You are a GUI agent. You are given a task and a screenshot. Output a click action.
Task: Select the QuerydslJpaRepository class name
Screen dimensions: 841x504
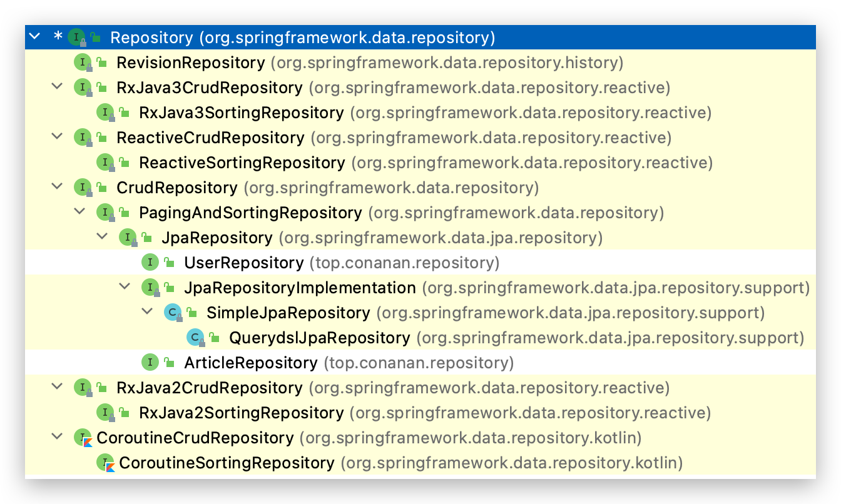(319, 338)
